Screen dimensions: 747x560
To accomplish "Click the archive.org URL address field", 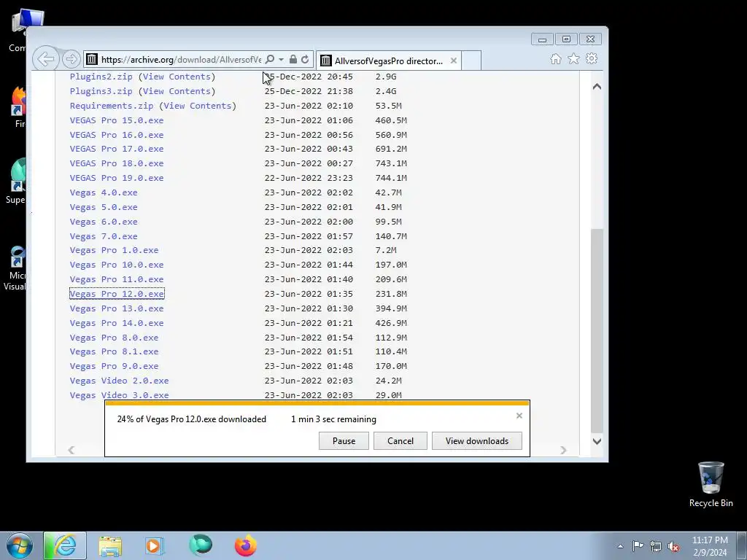I will [x=181, y=60].
